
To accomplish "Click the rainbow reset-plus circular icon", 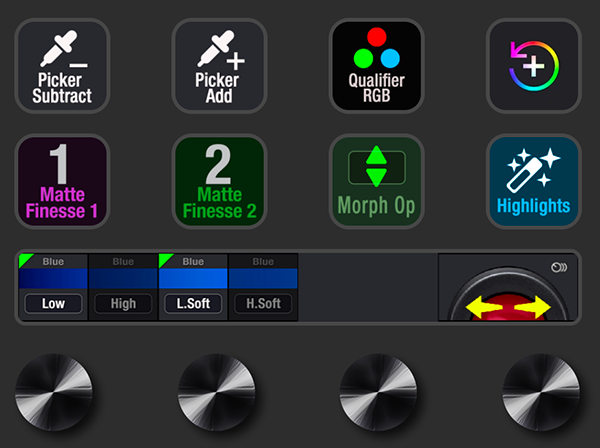I will pyautogui.click(x=534, y=66).
